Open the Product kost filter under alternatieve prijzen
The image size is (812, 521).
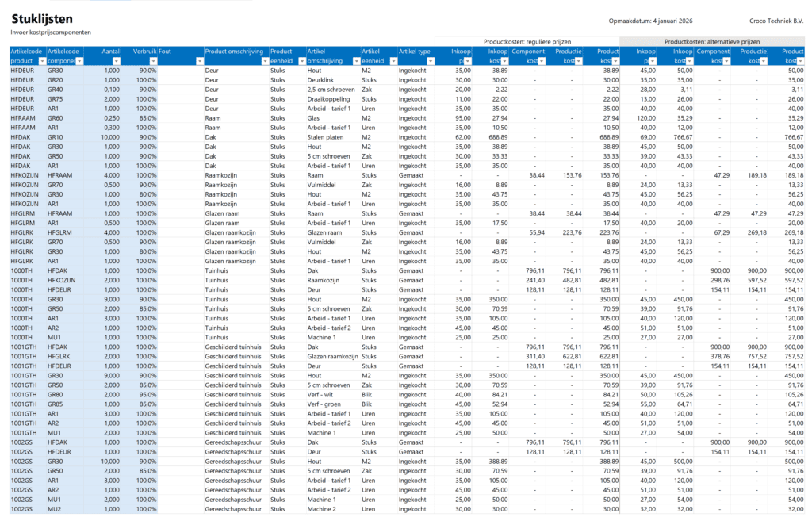pos(799,61)
